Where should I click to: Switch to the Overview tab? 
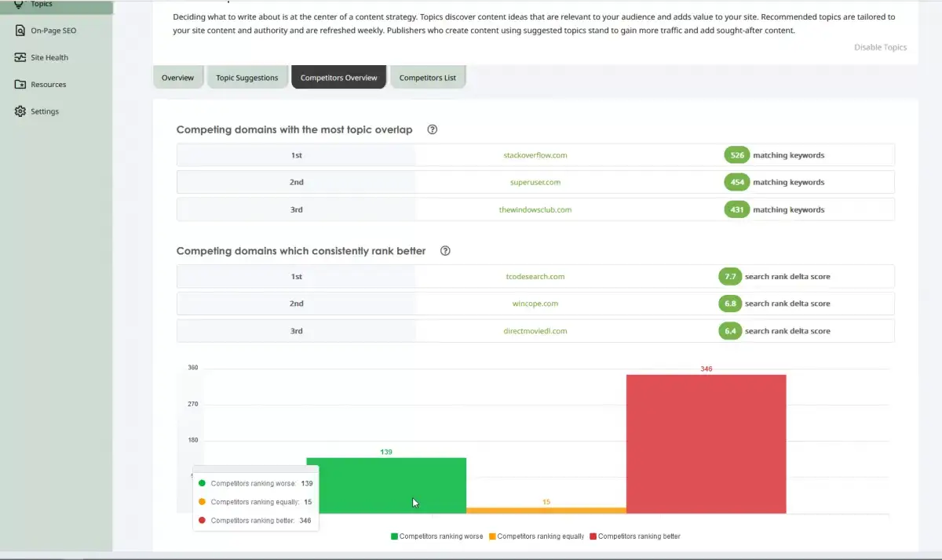(x=177, y=78)
